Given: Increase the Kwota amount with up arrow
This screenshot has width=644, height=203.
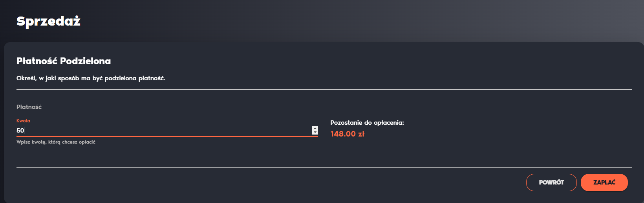Looking at the screenshot, I should (x=315, y=128).
